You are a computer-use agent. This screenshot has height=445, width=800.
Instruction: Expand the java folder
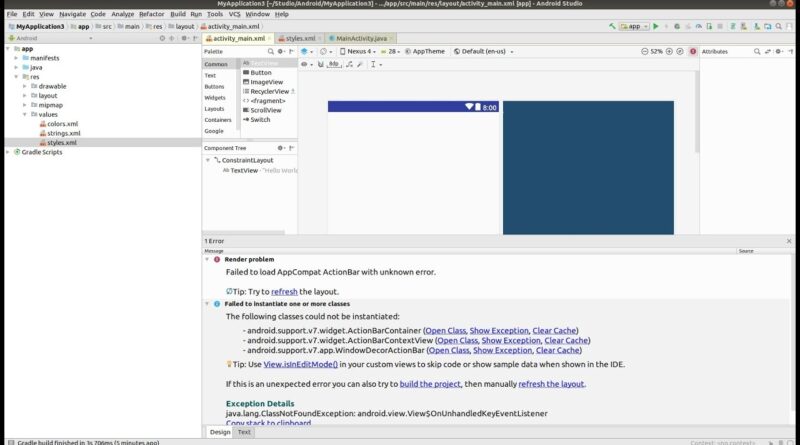point(16,67)
